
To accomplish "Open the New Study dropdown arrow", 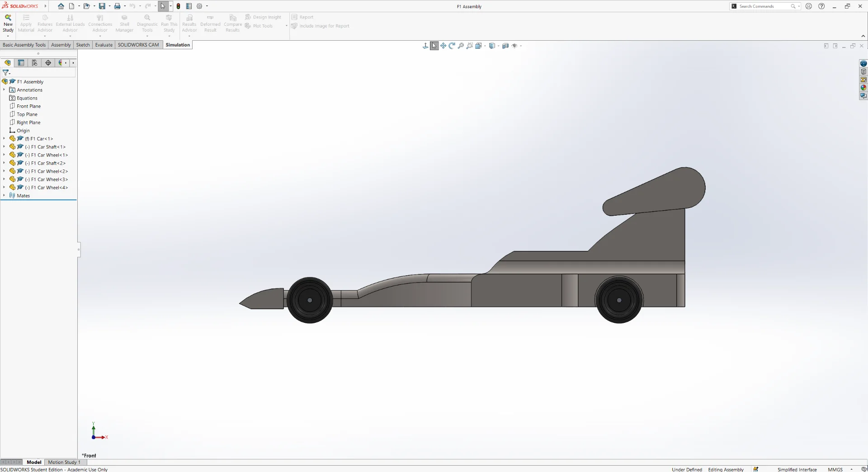I will [x=8, y=36].
